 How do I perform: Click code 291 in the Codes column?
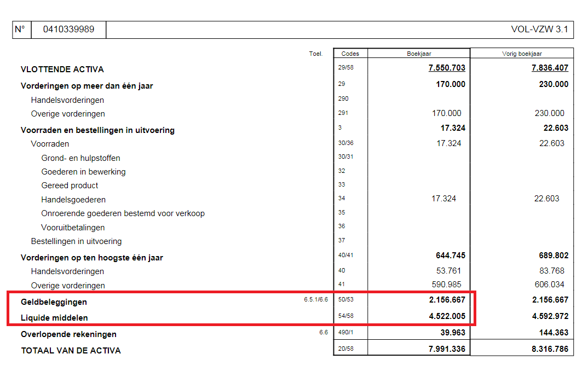point(343,113)
